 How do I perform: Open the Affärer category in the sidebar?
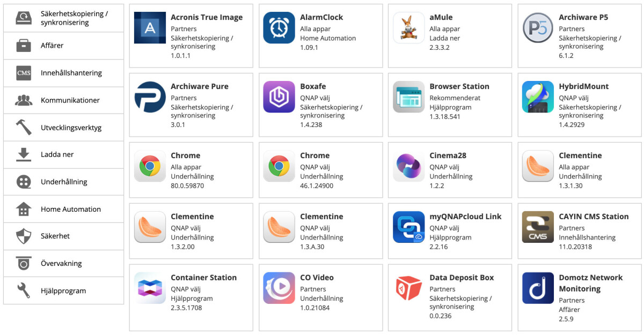click(63, 46)
